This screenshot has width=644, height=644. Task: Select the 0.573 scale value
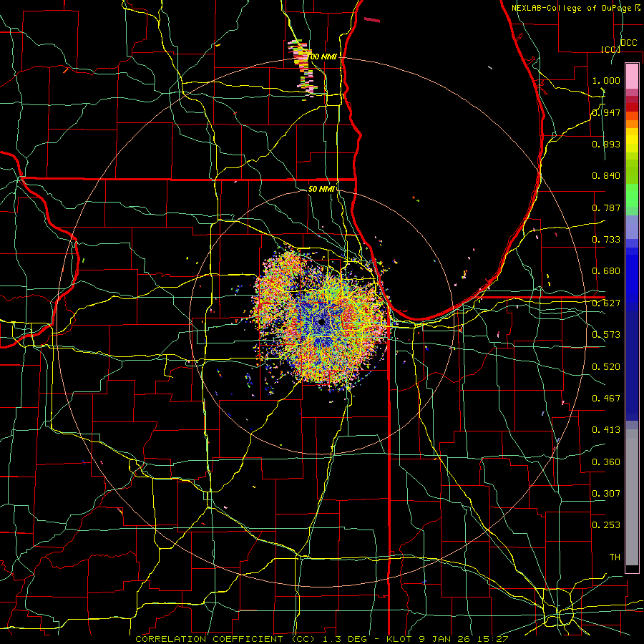pos(606,335)
